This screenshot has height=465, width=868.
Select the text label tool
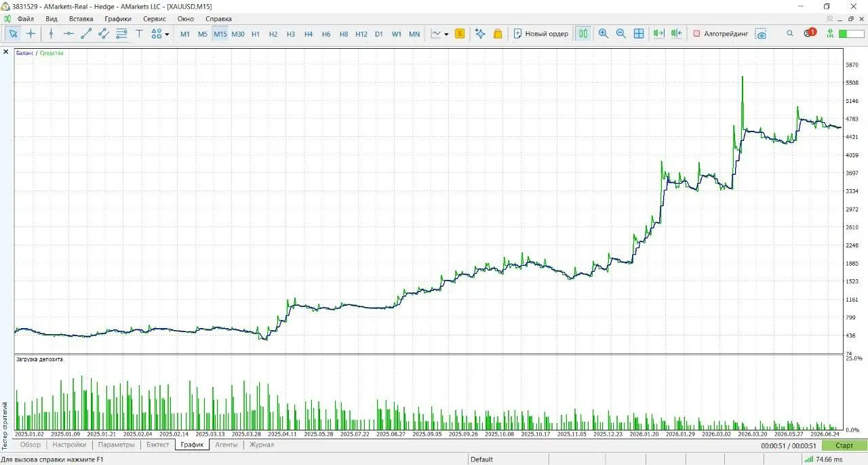coord(139,34)
